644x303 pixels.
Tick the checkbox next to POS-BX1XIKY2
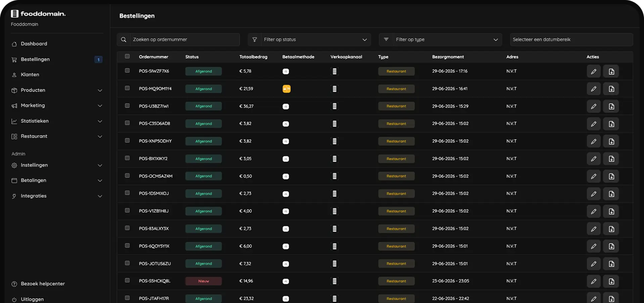tap(127, 158)
